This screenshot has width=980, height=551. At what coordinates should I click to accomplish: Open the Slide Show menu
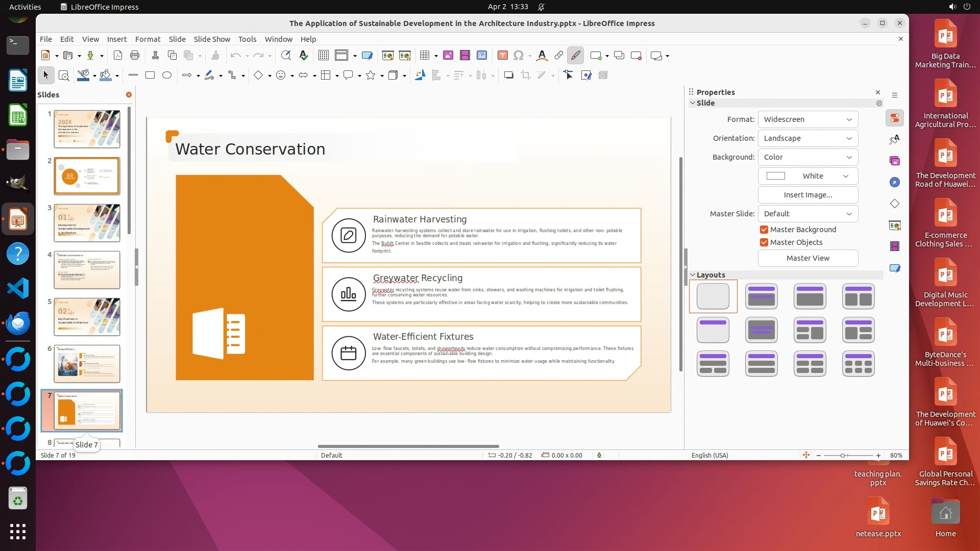coord(211,39)
